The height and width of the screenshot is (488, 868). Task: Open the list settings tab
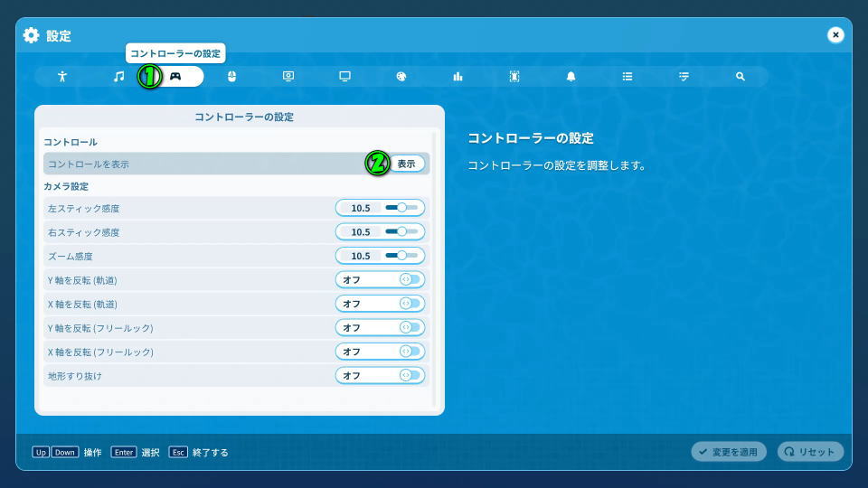(x=627, y=77)
